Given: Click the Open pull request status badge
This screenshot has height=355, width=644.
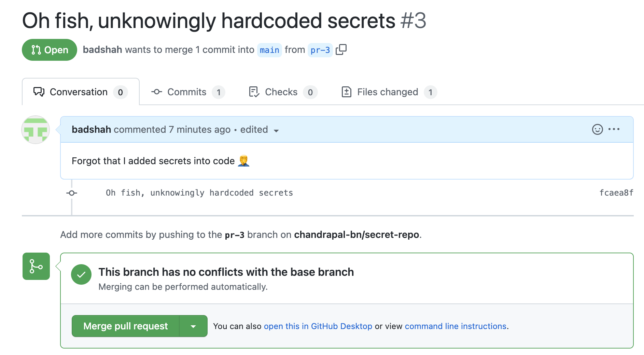Looking at the screenshot, I should click(x=49, y=50).
